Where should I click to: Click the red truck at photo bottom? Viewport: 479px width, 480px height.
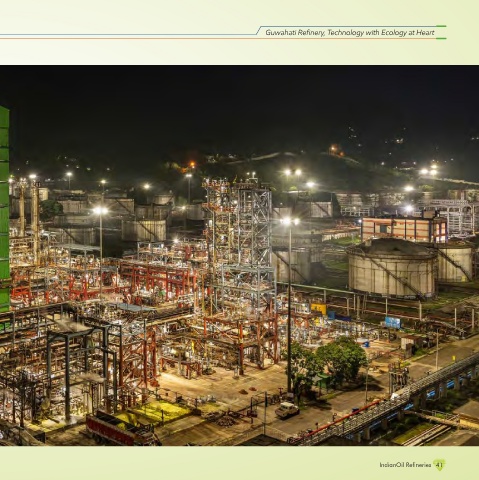click(x=122, y=429)
